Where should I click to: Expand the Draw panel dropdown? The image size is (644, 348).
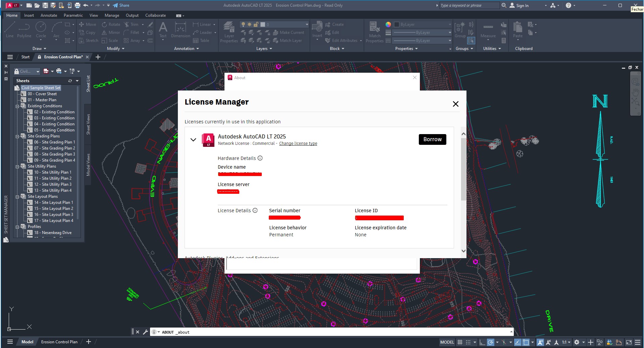click(x=39, y=49)
